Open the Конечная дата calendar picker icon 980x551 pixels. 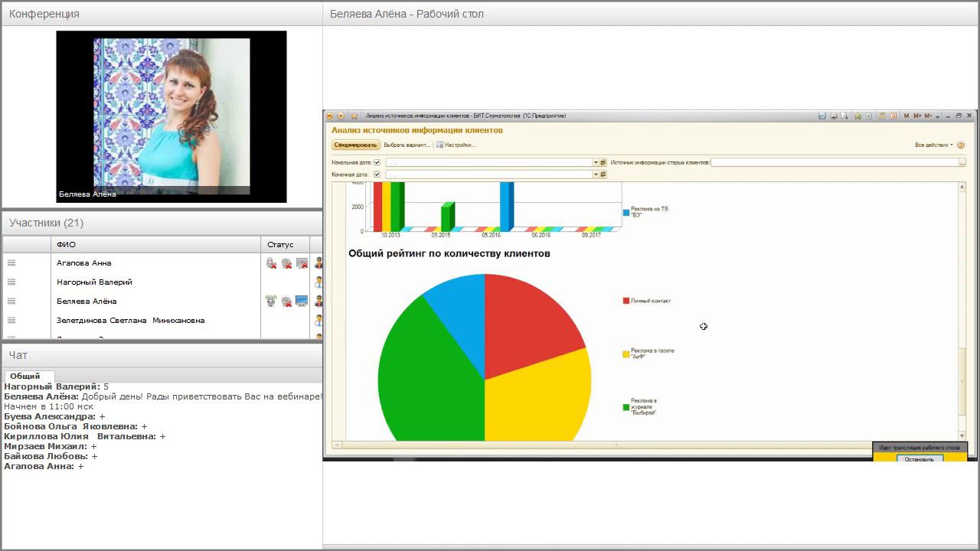click(603, 174)
